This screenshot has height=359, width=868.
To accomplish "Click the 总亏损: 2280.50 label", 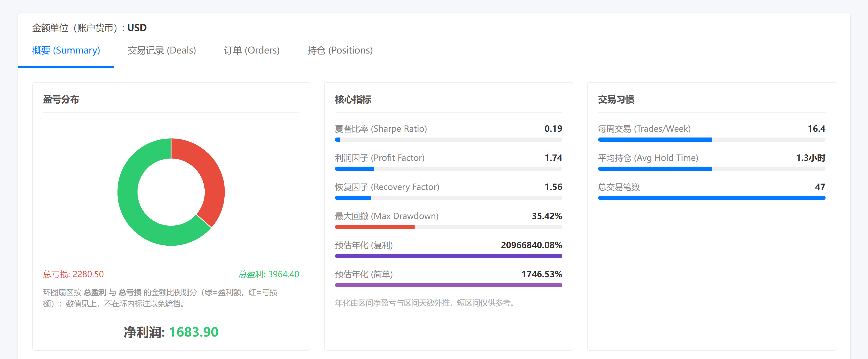I will coord(73,274).
